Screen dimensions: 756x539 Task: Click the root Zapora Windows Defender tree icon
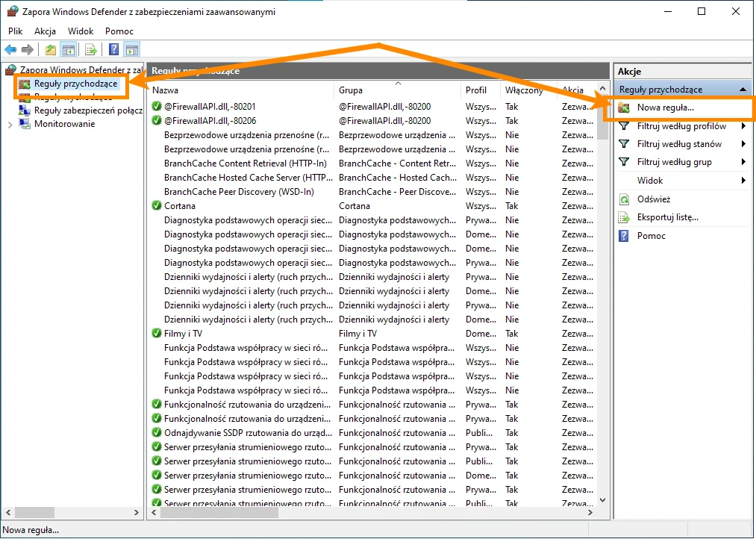11,70
